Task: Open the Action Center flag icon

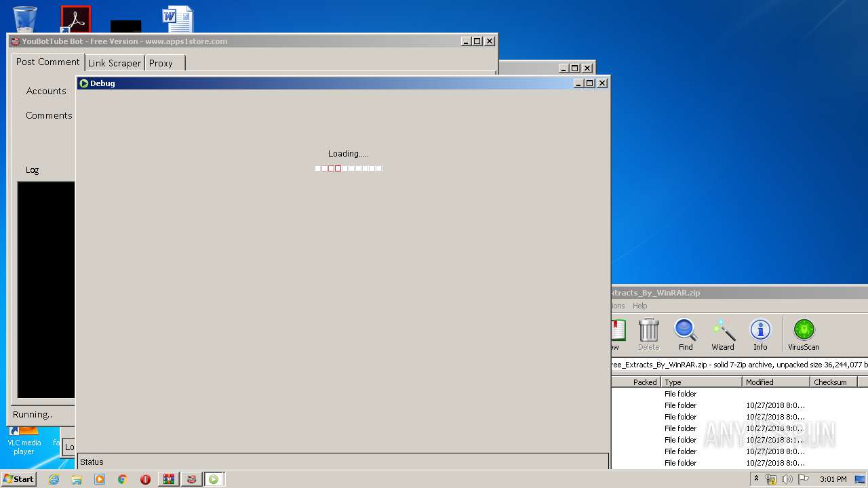Action: point(804,479)
